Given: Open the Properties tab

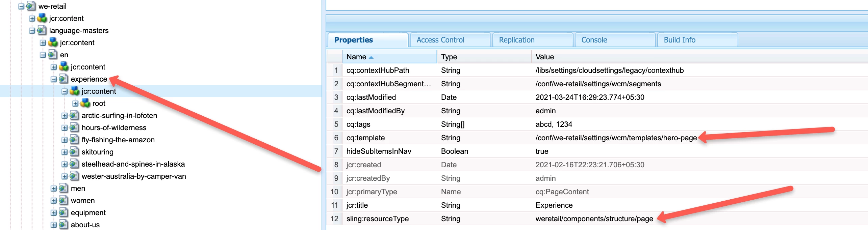Looking at the screenshot, I should coord(367,40).
